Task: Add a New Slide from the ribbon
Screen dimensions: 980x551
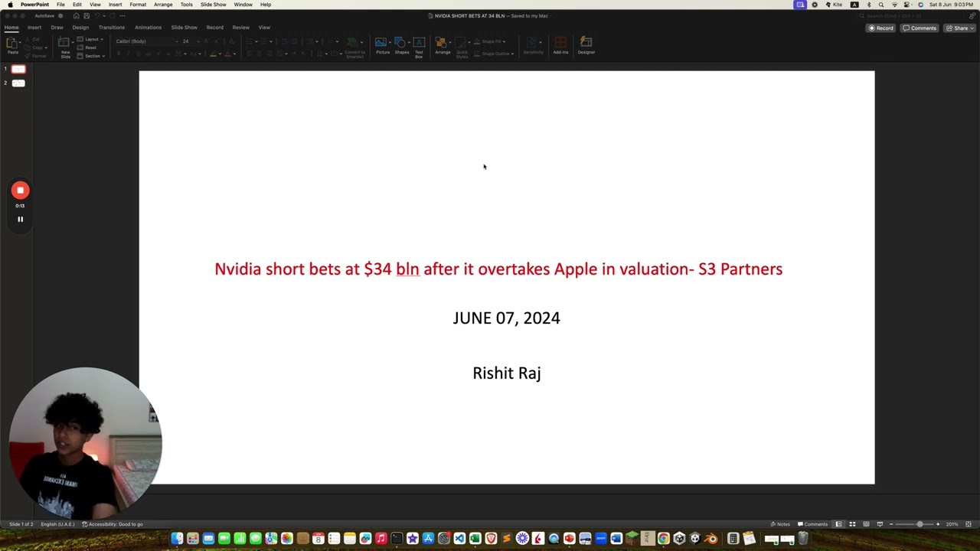Action: pos(64,47)
